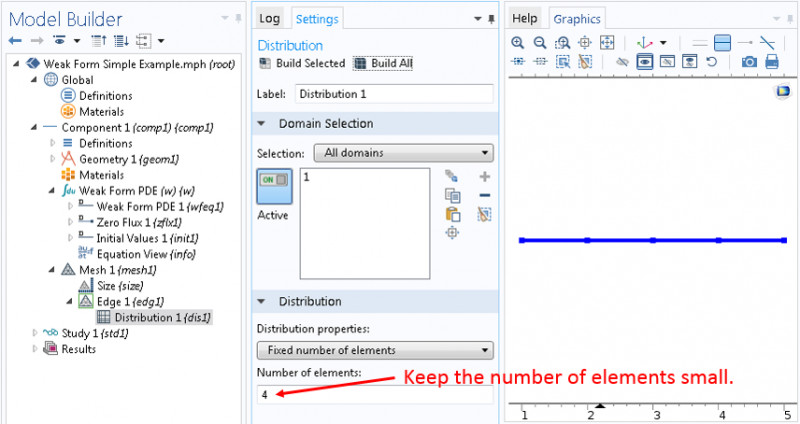Open the Model Builder show options eye icon
This screenshot has width=800, height=424.
coord(60,41)
